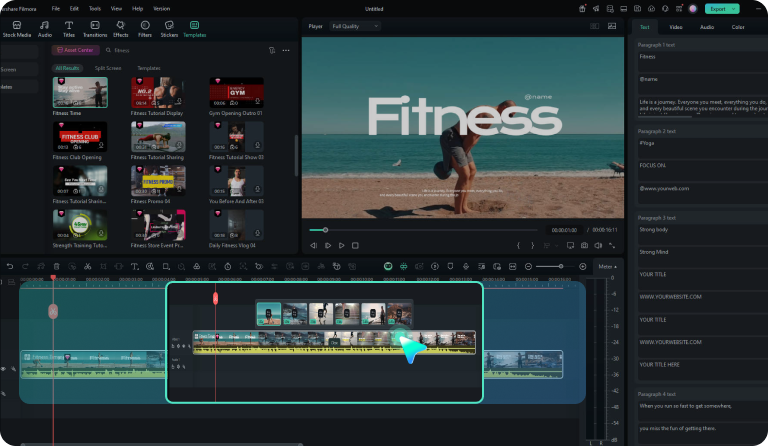
Task: Click the player volume speaker icon
Action: [598, 245]
